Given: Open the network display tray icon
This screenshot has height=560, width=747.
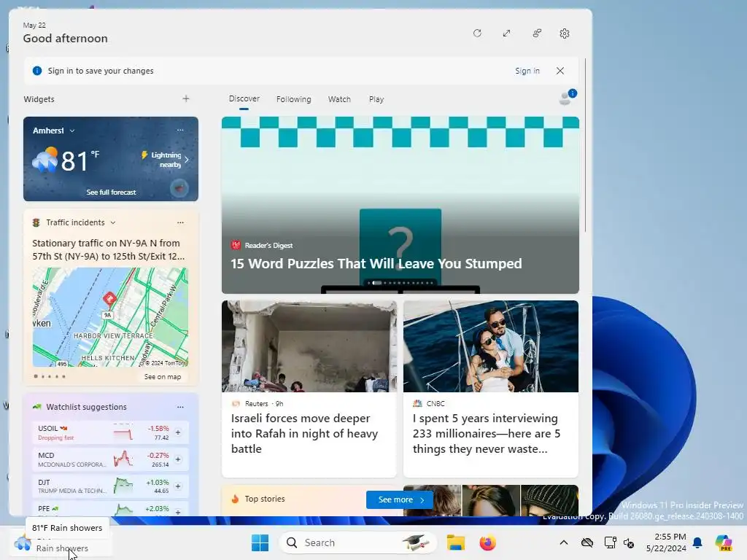Looking at the screenshot, I should pos(610,542).
